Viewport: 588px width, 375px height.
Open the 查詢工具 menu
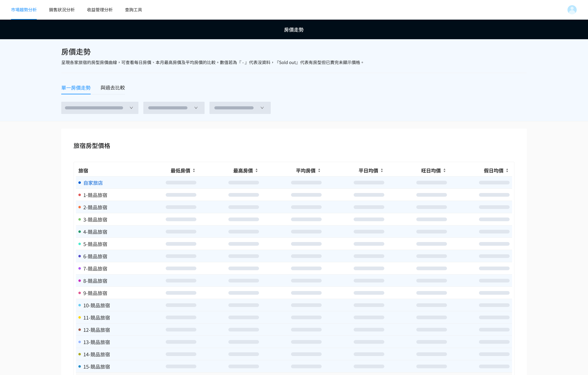coord(134,10)
